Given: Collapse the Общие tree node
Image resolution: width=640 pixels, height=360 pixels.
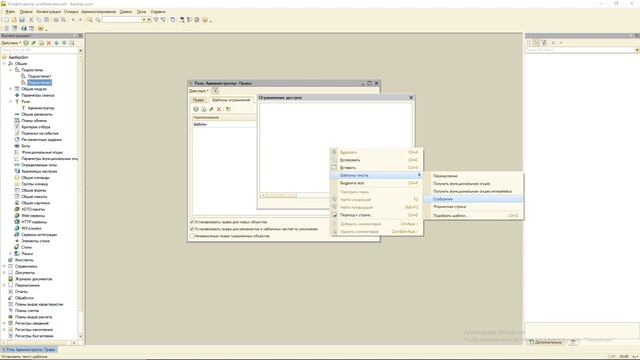Looking at the screenshot, I should [x=5, y=64].
